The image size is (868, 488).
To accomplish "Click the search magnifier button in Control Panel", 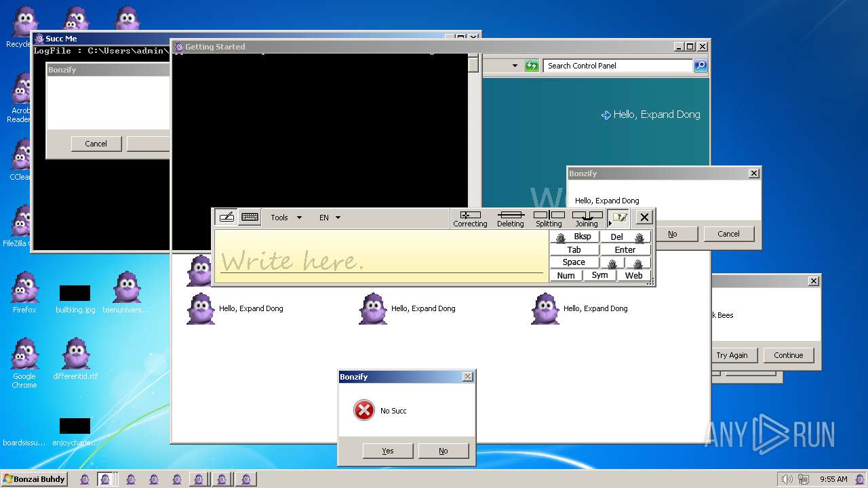I will [x=701, y=66].
